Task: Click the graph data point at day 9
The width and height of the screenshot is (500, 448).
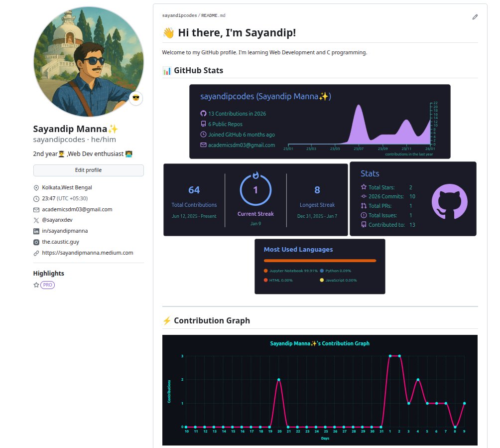Action: coord(464,403)
